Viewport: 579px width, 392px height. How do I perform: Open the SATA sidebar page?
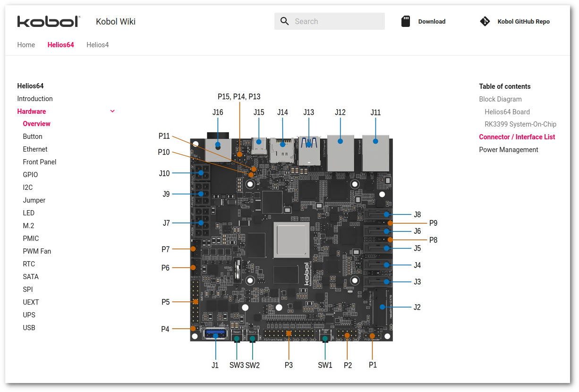coord(31,277)
